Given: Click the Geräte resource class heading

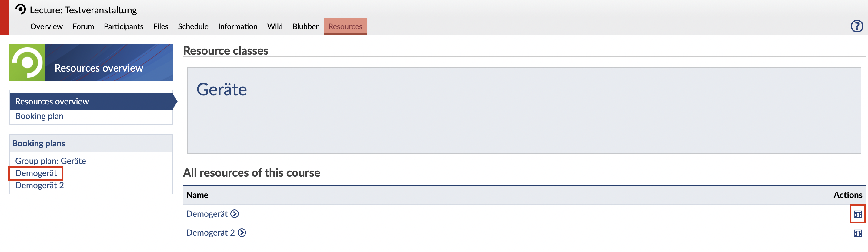Looking at the screenshot, I should (x=221, y=89).
